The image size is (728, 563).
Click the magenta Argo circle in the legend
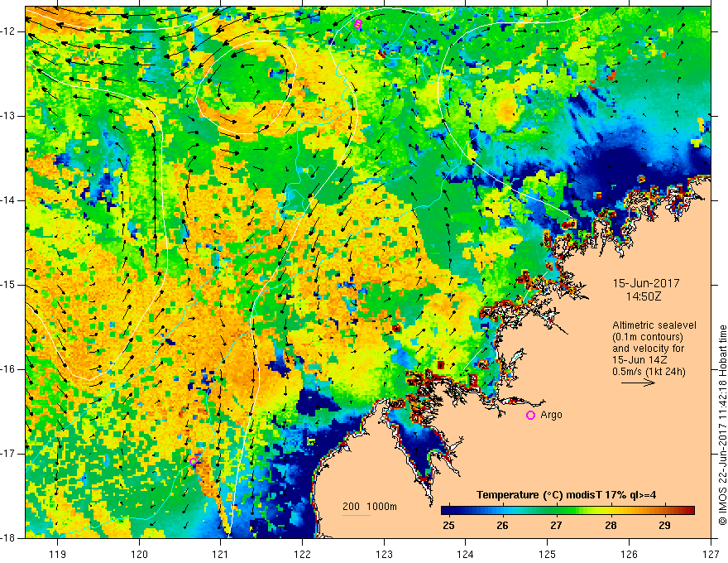coord(530,415)
